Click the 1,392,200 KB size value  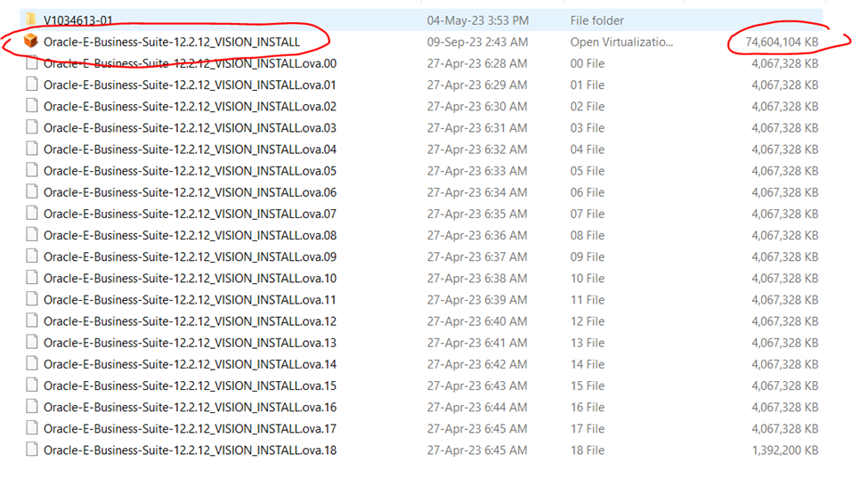click(785, 450)
